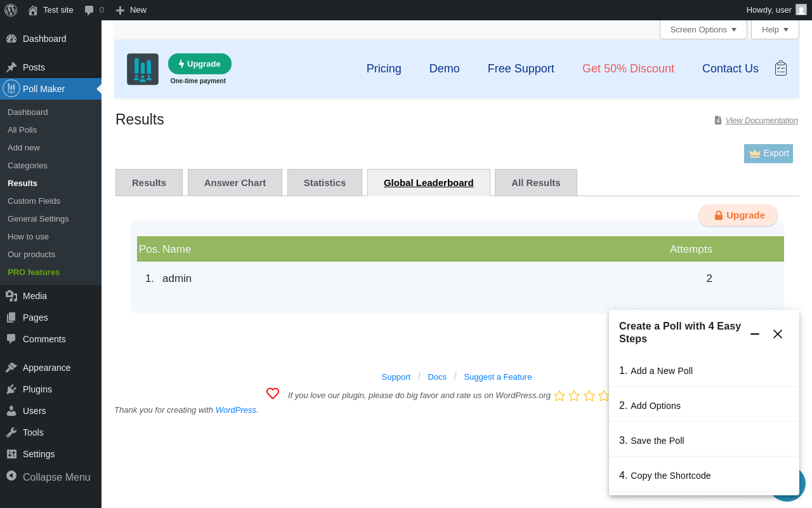The height and width of the screenshot is (508, 812).
Task: Open Poll Maker sidebar menu
Action: [51, 89]
